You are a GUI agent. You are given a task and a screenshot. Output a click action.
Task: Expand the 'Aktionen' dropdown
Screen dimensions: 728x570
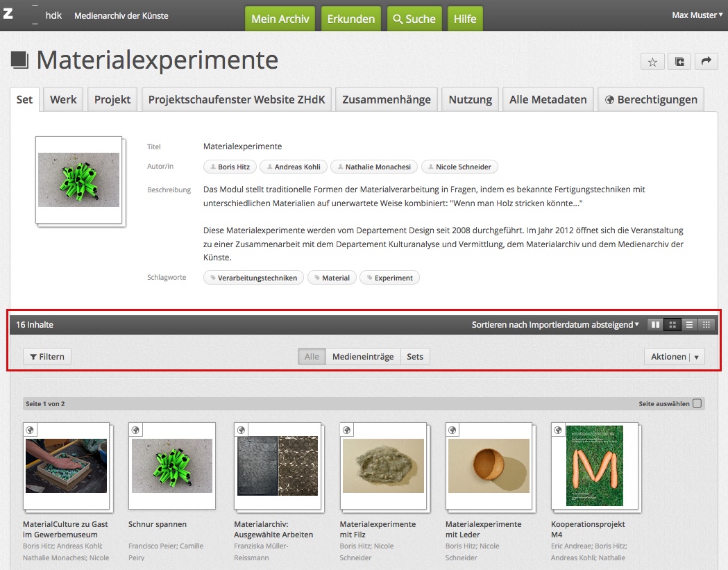675,357
